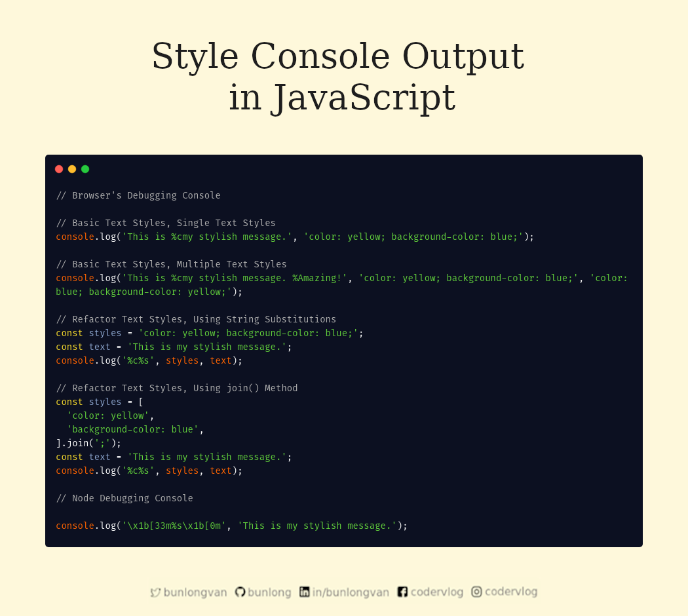Viewport: 688px width, 616px height.
Task: Open the codervlog Instagram handle link
Action: point(510,592)
